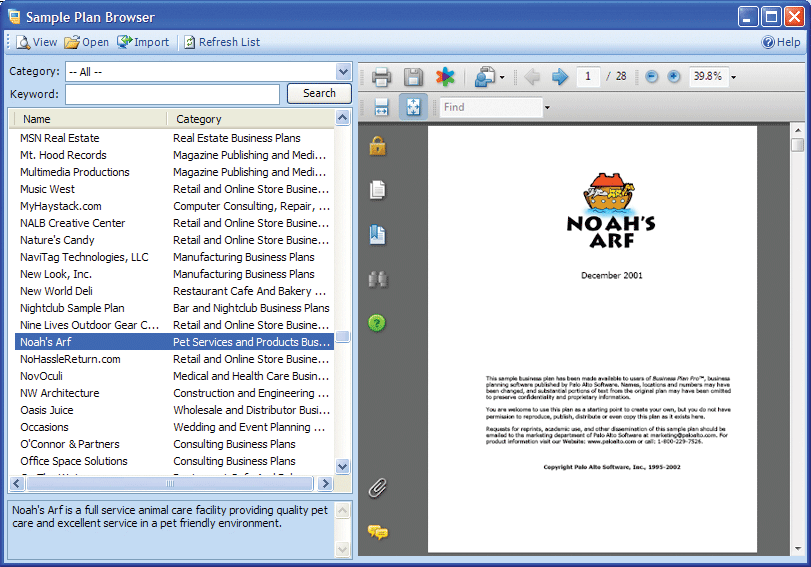
Task: Go to next page with blue arrow
Action: pyautogui.click(x=560, y=77)
